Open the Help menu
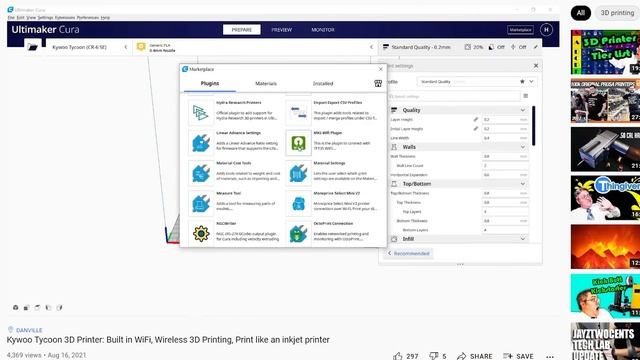 pos(105,18)
